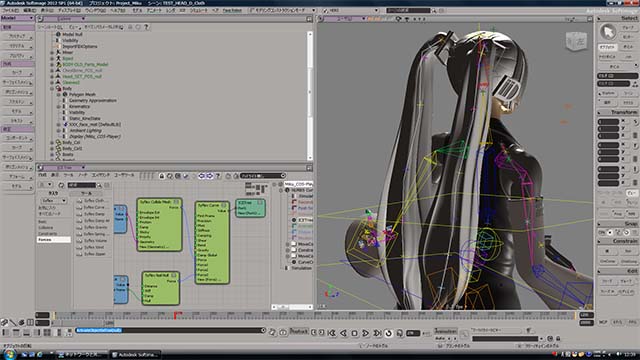Expand the ChestBone_POS_null tree node
Viewport: 640px width, 360px height.
52,70
